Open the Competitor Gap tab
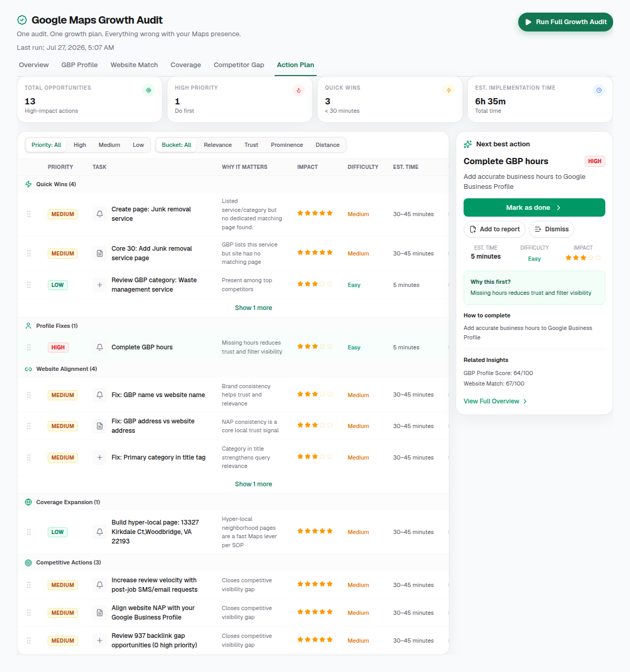This screenshot has width=630, height=672. click(239, 65)
